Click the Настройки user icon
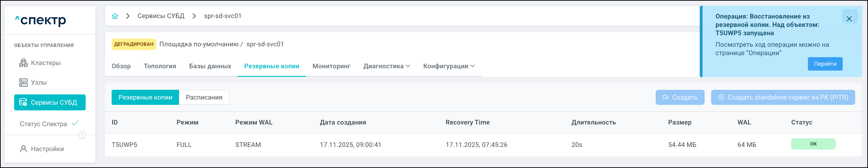This screenshot has height=168, width=868. point(23,149)
